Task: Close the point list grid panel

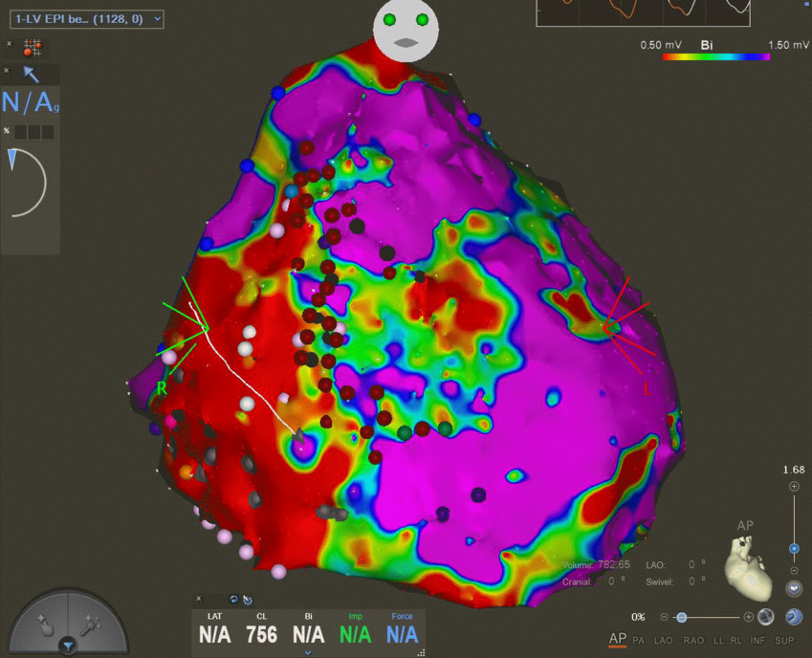Action: [x=9, y=45]
